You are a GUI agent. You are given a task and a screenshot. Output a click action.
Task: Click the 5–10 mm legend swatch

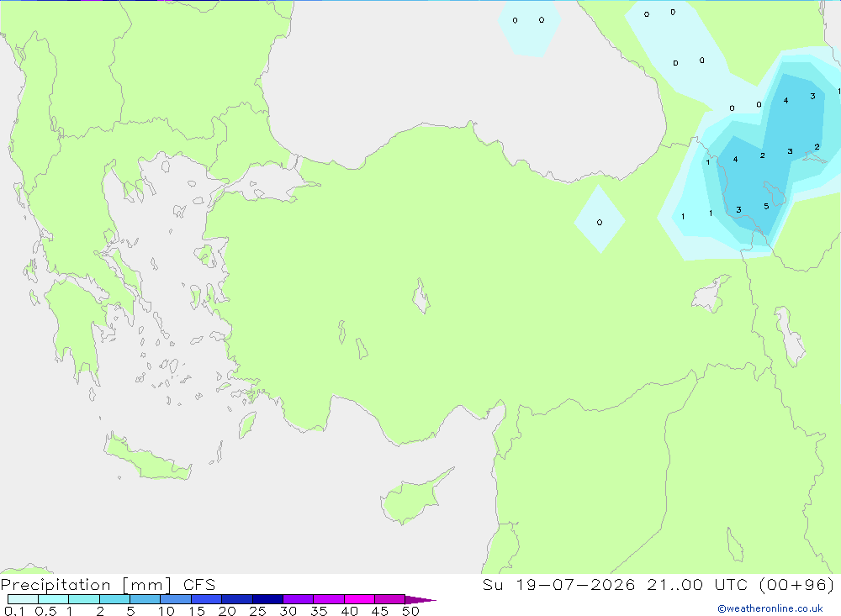coord(145,599)
